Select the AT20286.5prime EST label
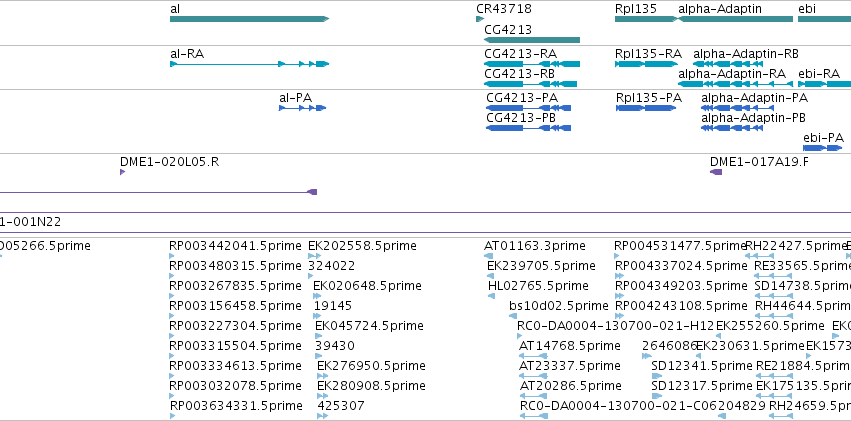This screenshot has height=421, width=851. pos(570,386)
